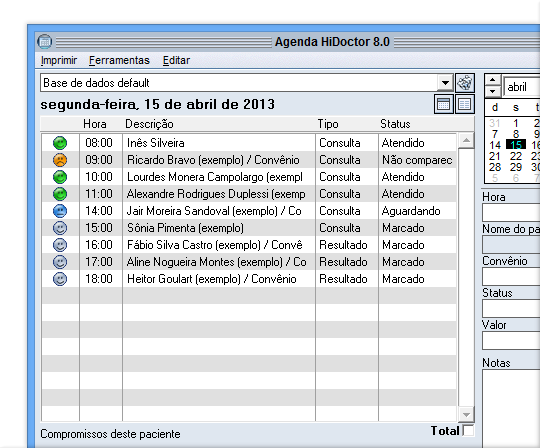Switch to the day calendar view icon
The height and width of the screenshot is (448, 540).
444,104
